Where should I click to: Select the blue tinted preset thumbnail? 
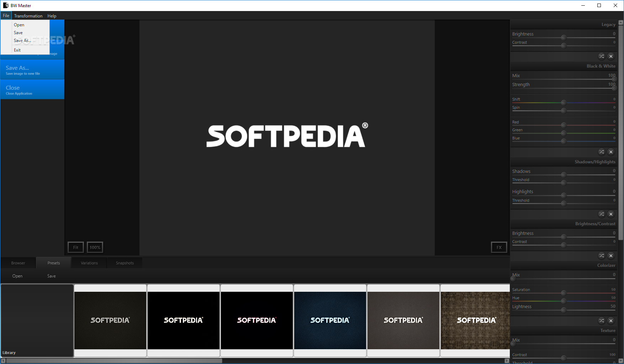click(330, 321)
